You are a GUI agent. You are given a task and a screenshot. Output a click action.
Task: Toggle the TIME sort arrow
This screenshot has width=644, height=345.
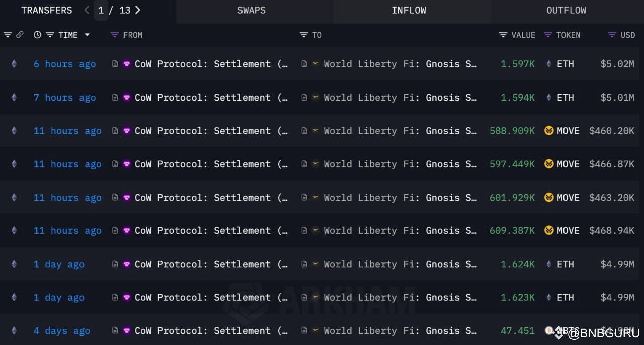(87, 35)
